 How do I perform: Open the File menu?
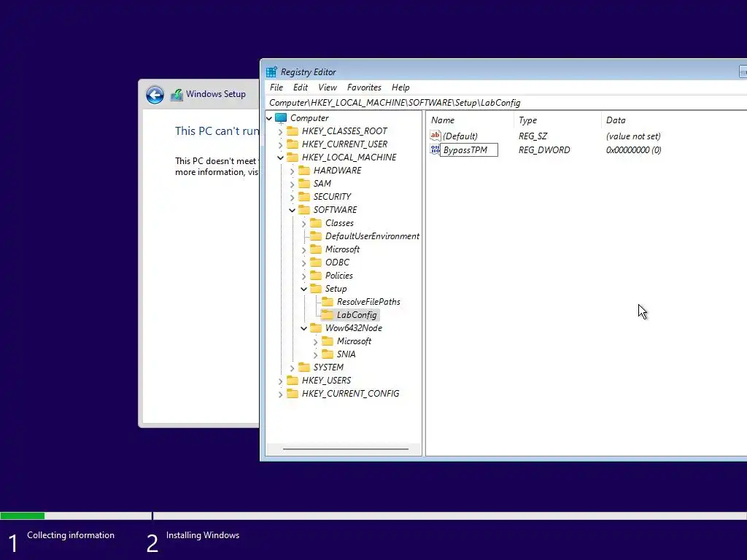(276, 87)
